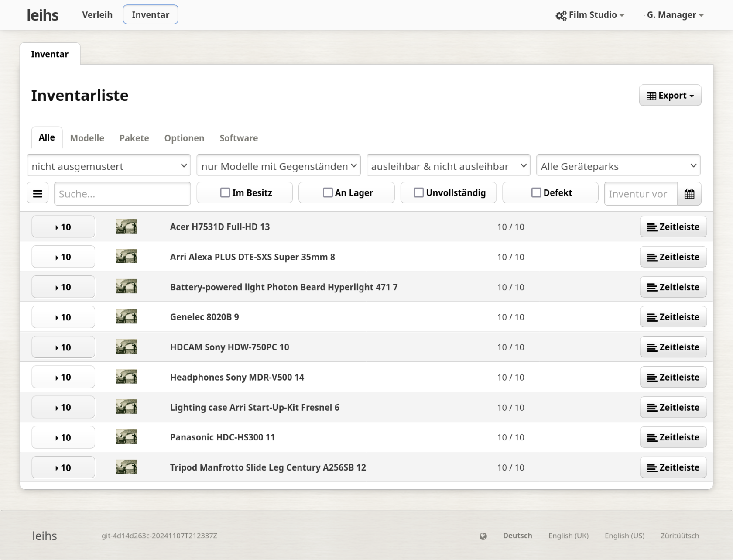The image size is (733, 560).
Task: Click thumbnail image of Acer H7531D Full-HD 13
Action: tap(127, 227)
